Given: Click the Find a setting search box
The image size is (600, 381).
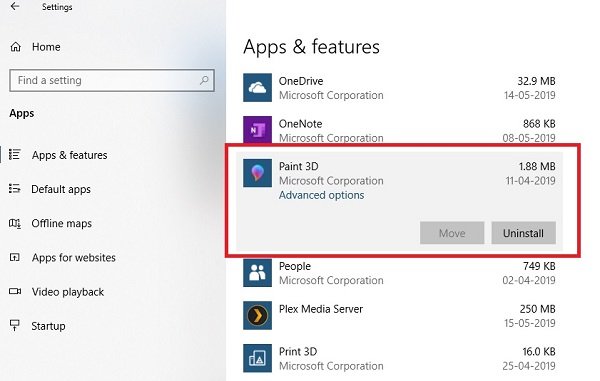Looking at the screenshot, I should click(112, 80).
